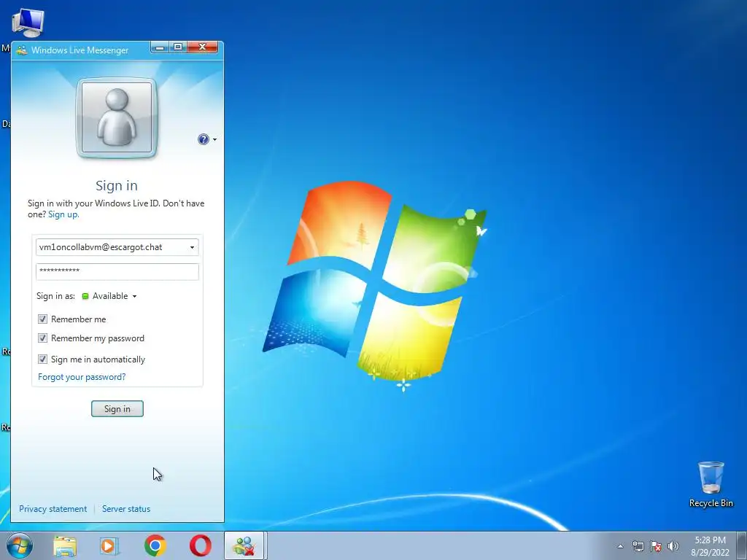
Task: Open the Available status dropdown
Action: 111,296
